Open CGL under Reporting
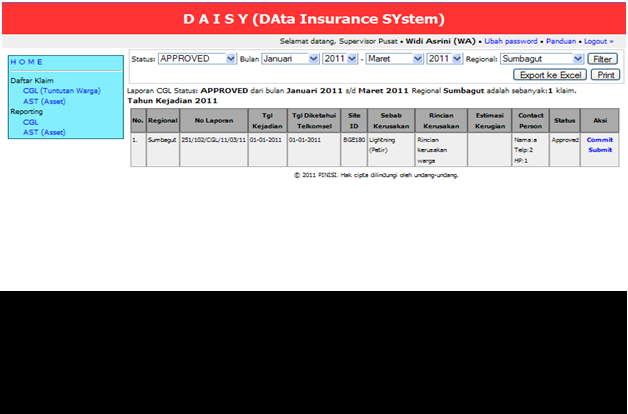This screenshot has height=414, width=628. click(x=30, y=122)
